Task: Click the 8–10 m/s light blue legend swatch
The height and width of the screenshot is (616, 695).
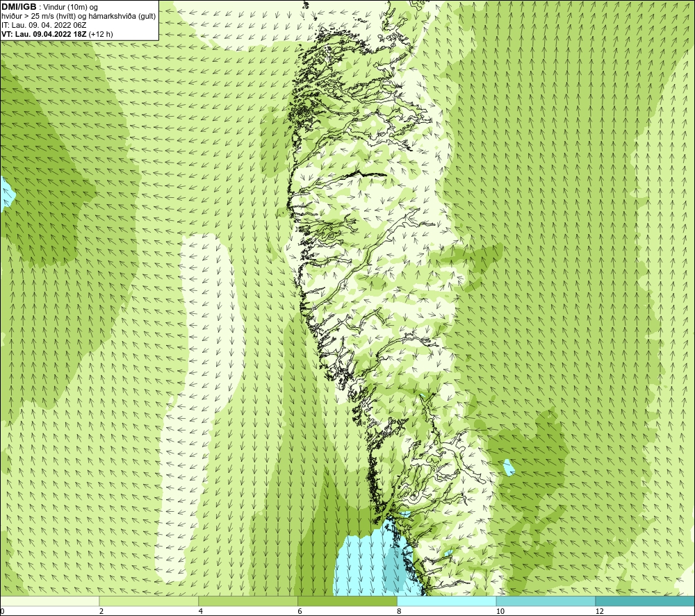Action: (x=447, y=601)
